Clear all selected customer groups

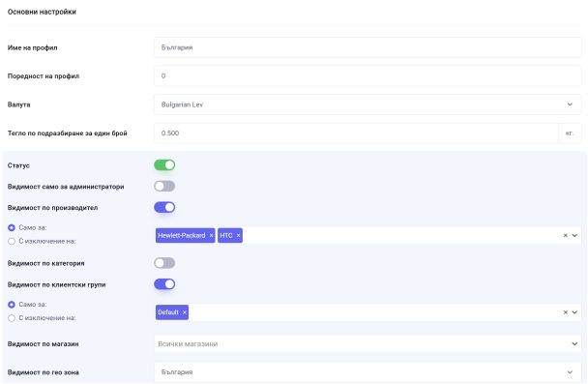coord(565,312)
